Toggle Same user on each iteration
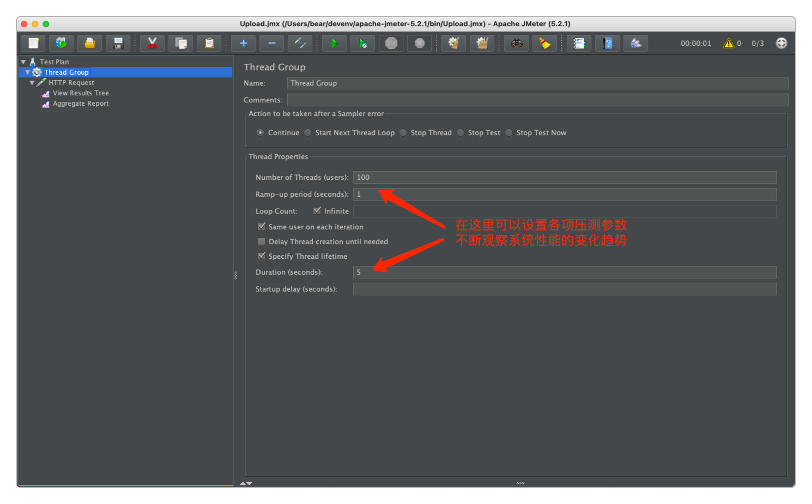Screen dimensions: 812x504 point(262,226)
